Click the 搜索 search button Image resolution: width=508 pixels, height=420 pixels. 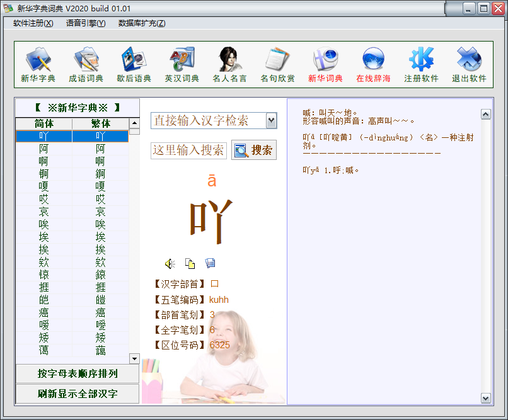[254, 150]
